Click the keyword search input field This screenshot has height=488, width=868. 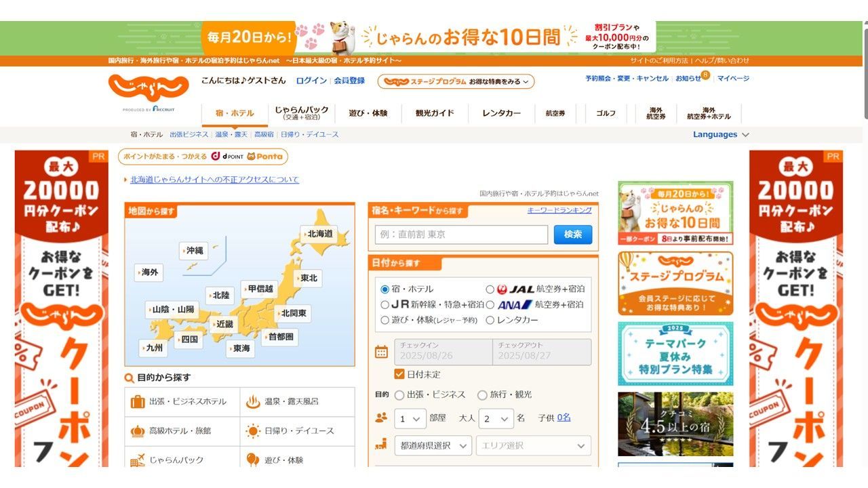coord(461,235)
